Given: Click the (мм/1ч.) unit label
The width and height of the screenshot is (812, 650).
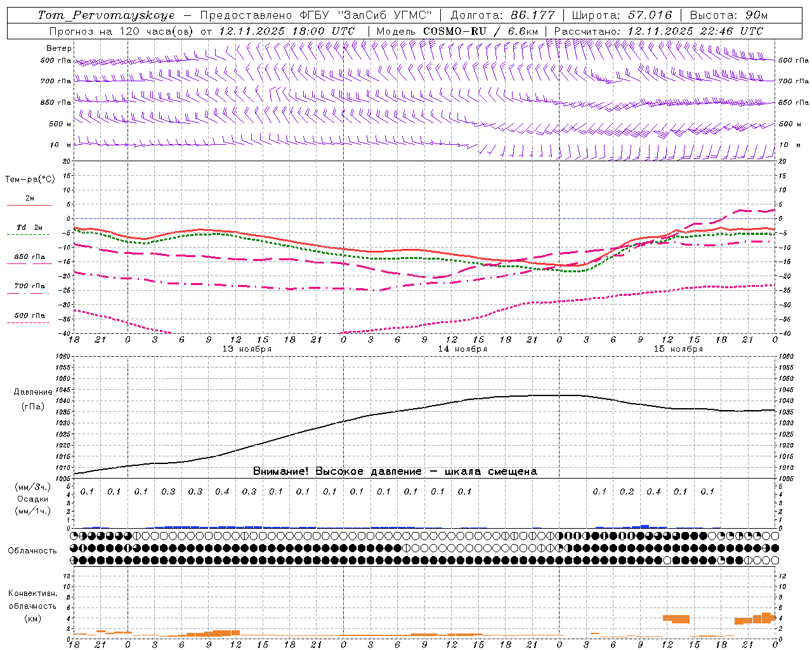Looking at the screenshot, I should pyautogui.click(x=33, y=512).
